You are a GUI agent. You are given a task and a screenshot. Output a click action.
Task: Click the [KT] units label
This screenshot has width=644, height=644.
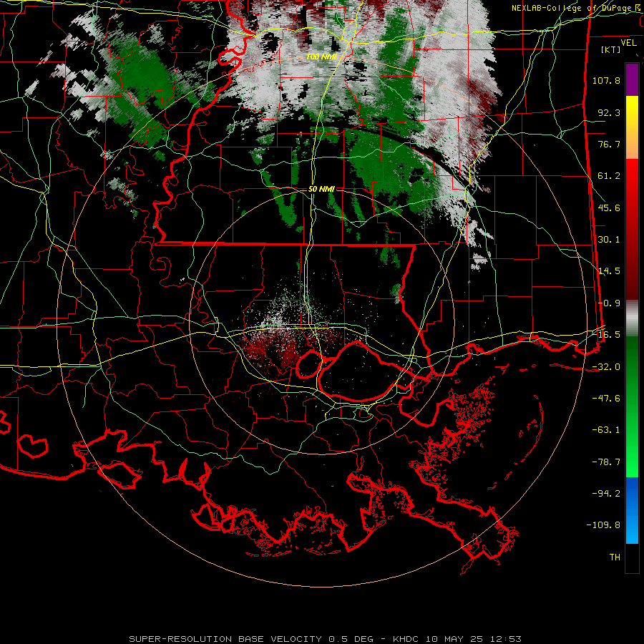coord(611,49)
